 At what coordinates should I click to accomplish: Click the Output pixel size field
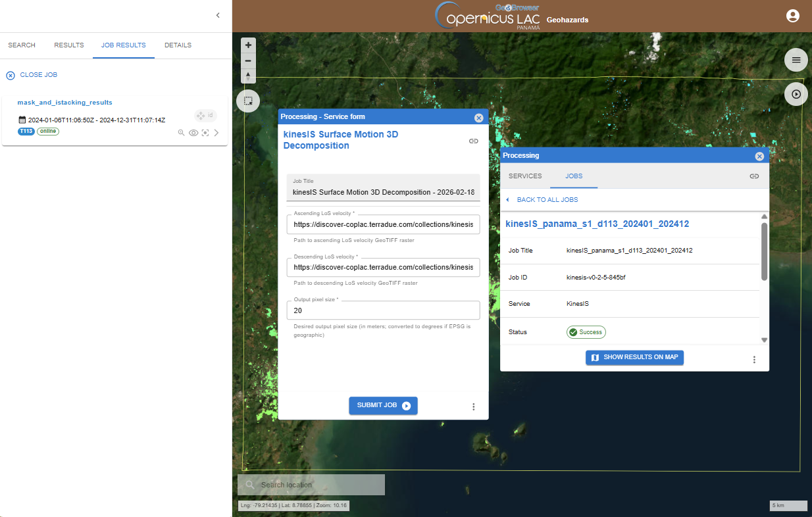[x=383, y=310]
